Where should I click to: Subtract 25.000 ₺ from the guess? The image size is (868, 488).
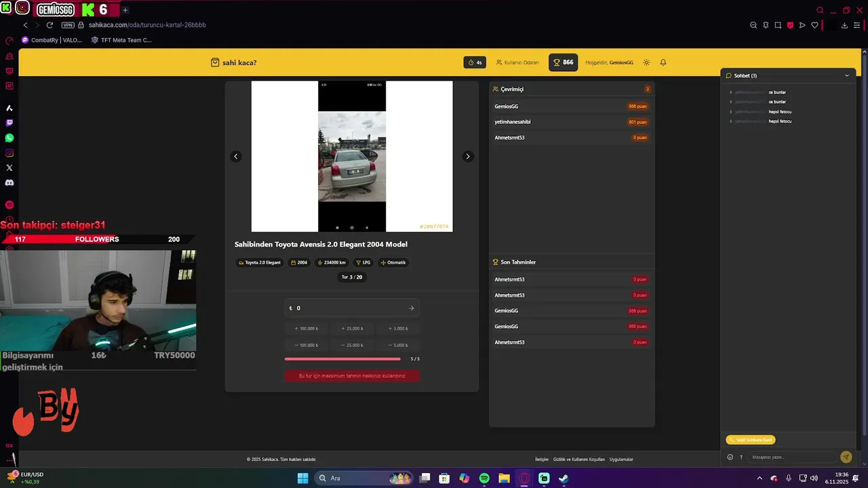tap(352, 345)
